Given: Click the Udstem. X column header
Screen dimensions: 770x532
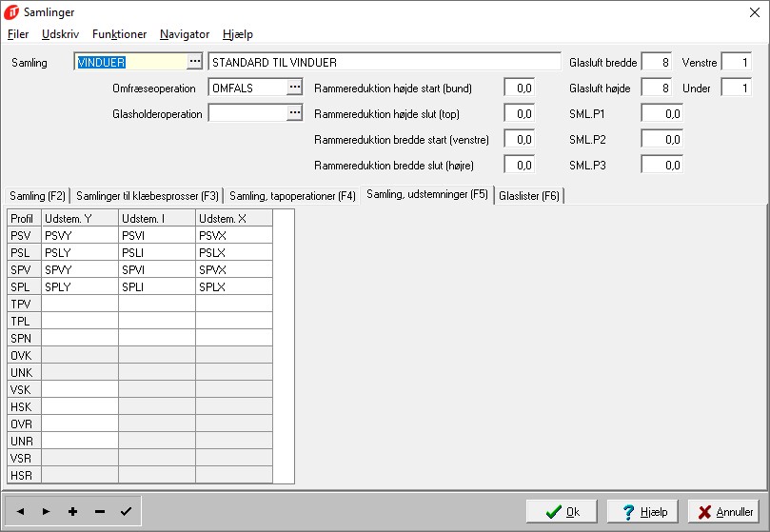Looking at the screenshot, I should coord(234,218).
